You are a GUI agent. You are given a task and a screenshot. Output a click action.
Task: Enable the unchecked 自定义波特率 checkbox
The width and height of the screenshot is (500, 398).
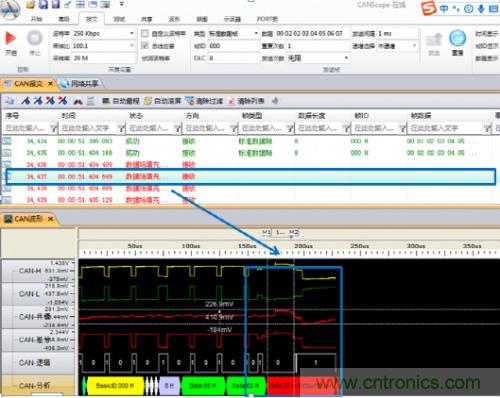point(145,33)
